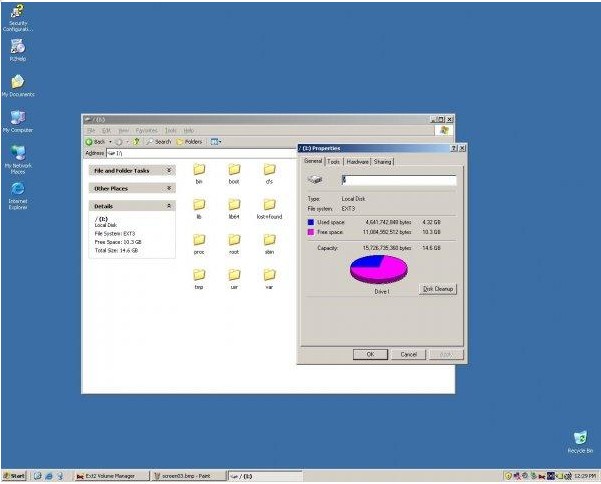
Task: Click the Windows flag logo in Explorer
Action: coord(444,130)
